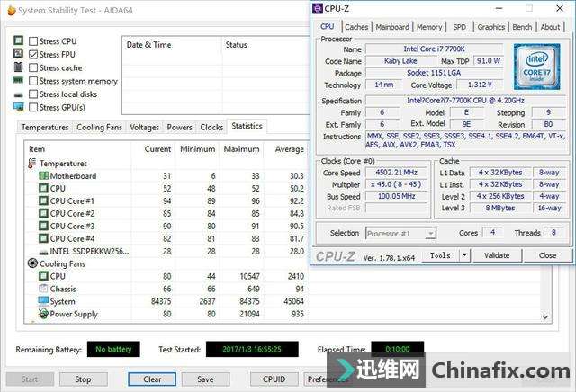Click the Stress cache icon
Screen dimensions: 576x392
[18, 67]
